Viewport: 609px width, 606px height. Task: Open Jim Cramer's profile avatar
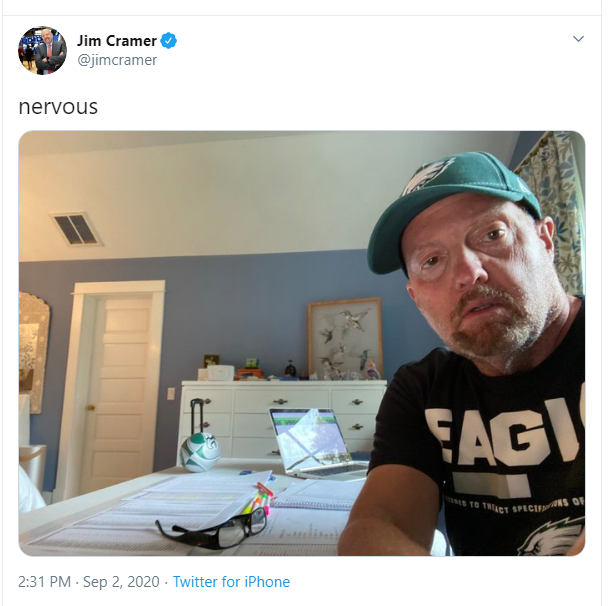(x=42, y=50)
